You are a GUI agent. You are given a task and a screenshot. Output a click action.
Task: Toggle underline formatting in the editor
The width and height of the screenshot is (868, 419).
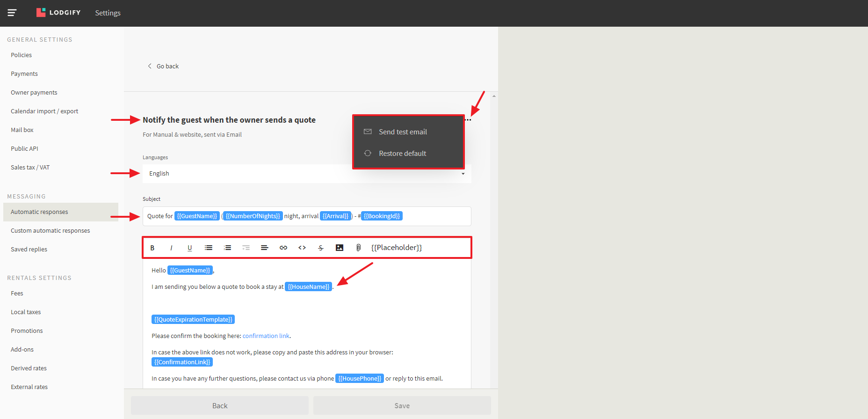189,248
